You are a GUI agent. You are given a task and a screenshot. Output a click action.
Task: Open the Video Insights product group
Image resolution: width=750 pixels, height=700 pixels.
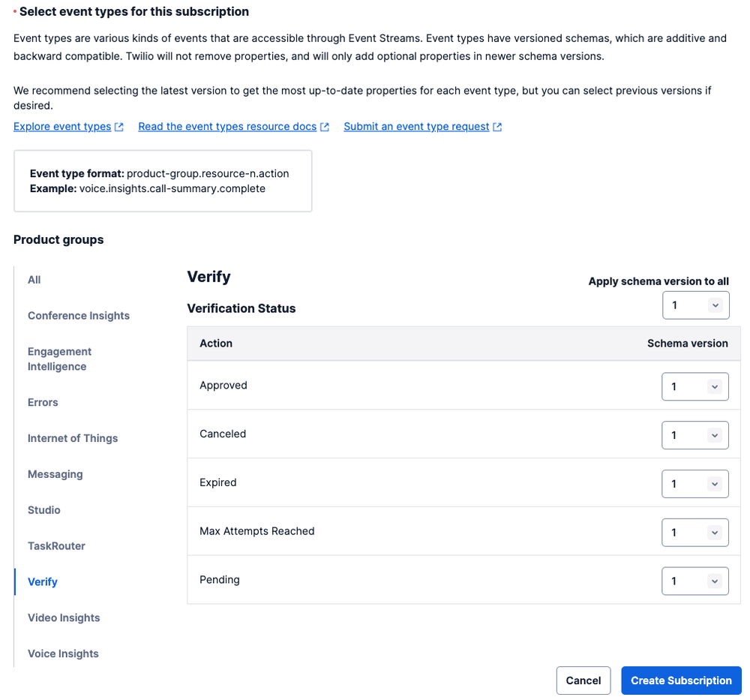tap(64, 617)
